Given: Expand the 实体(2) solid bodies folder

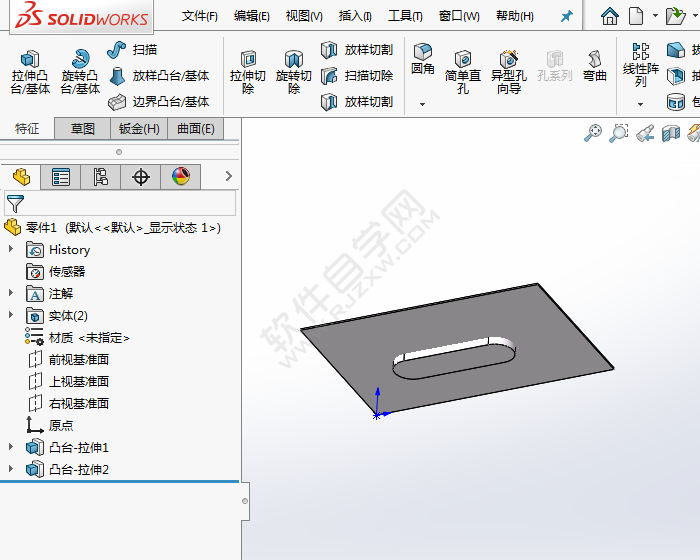Looking at the screenshot, I should [11, 316].
